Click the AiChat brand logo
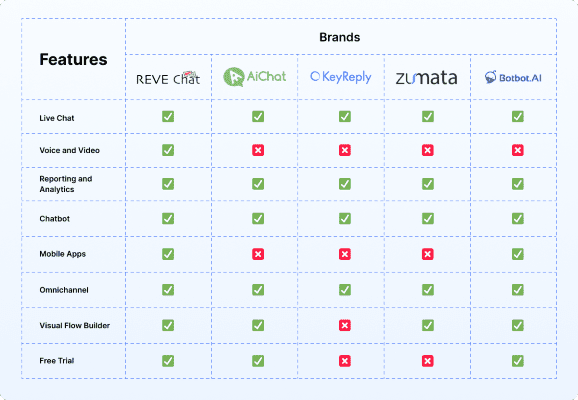 coord(255,77)
